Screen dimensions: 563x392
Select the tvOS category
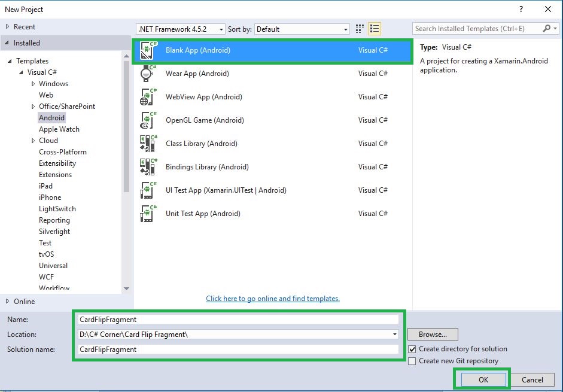[46, 254]
